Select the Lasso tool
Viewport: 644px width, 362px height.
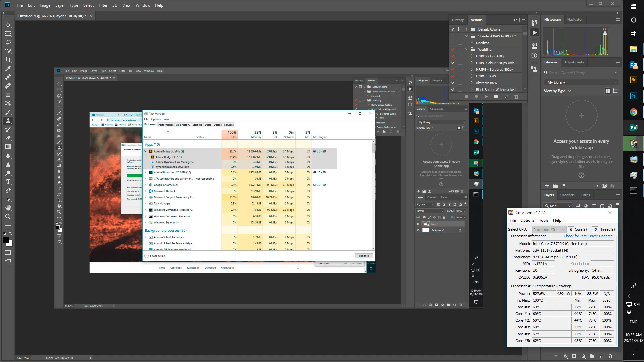click(x=8, y=43)
